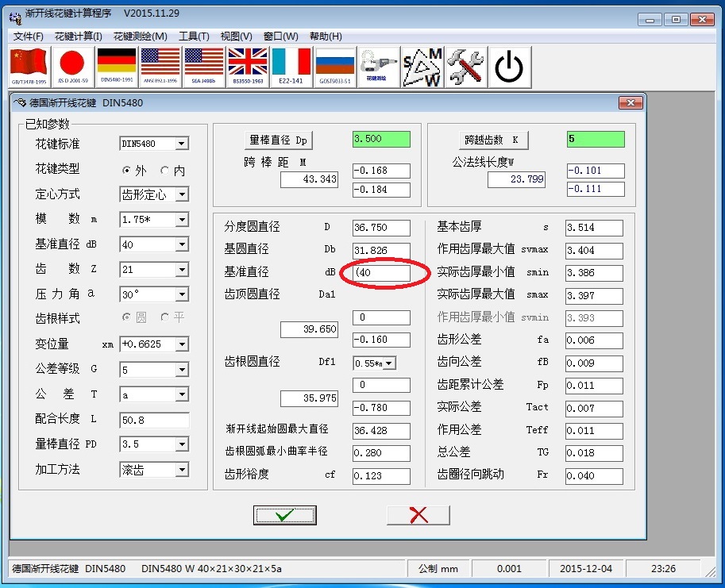Click the 齿形裕度 cf field 0.123
725x588 pixels.
381,476
